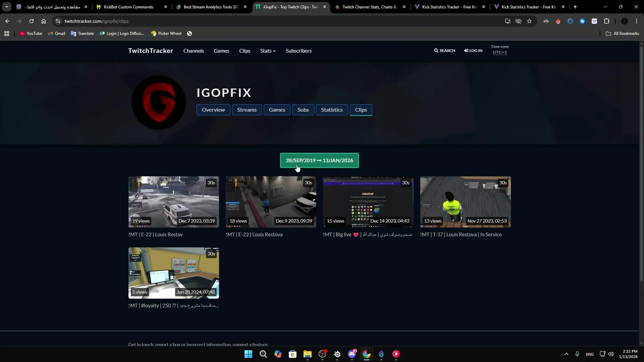Open the All Bookmarks folder
The width and height of the screenshot is (644, 362).
tap(622, 34)
